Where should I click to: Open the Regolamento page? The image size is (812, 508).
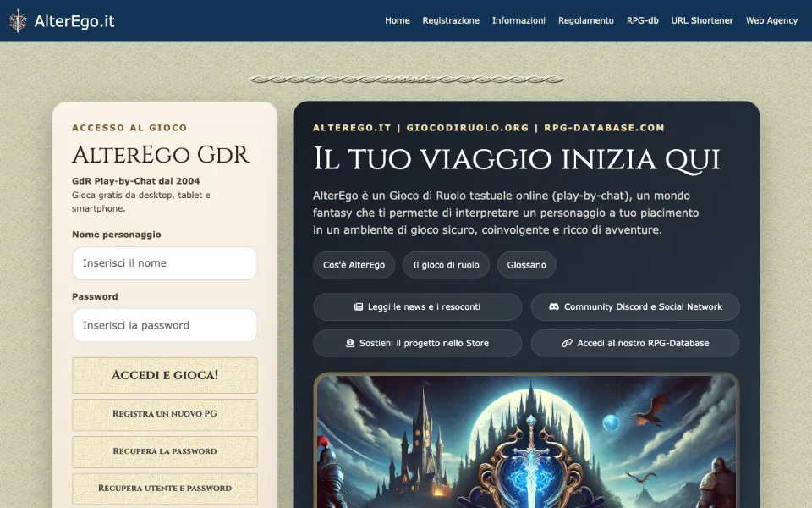tap(585, 20)
